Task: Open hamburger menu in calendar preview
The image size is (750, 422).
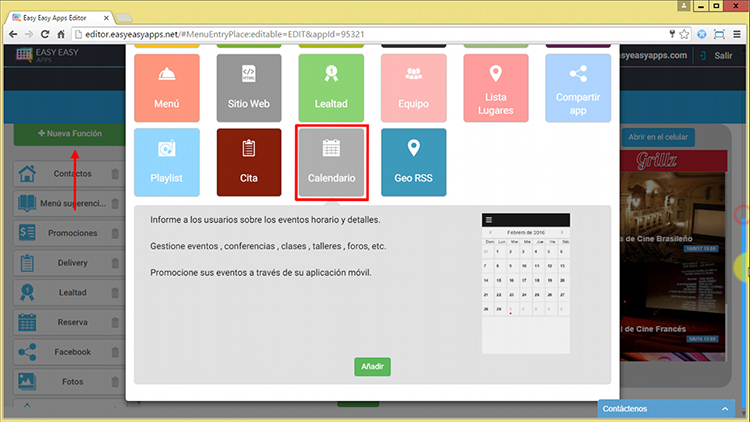Action: coord(489,220)
